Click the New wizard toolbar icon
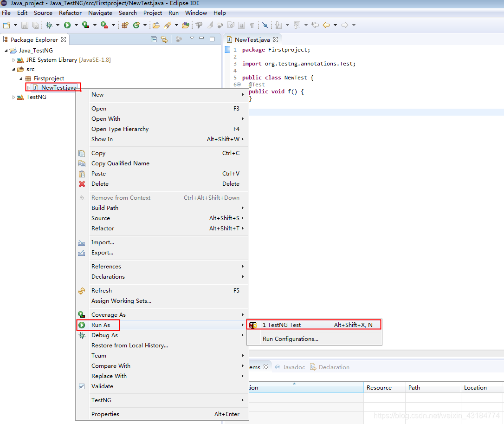Image resolution: width=504 pixels, height=424 pixels. 6,25
